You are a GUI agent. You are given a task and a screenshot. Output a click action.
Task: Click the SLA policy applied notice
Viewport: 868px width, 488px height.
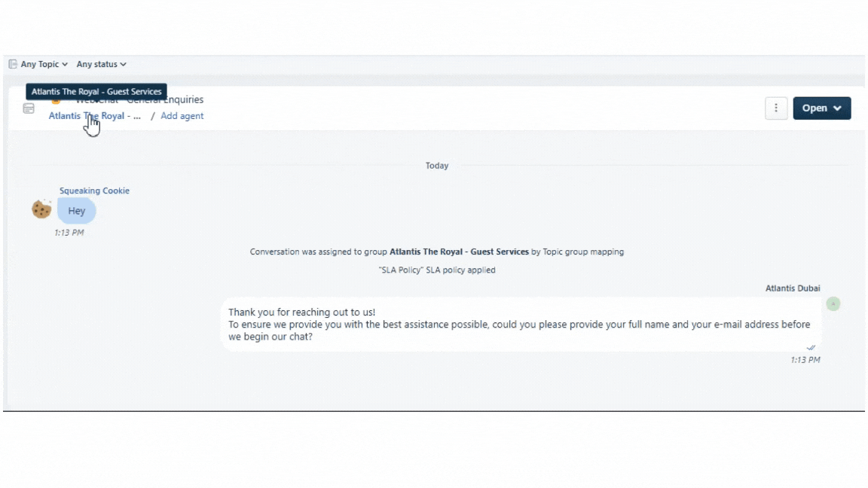[437, 270]
